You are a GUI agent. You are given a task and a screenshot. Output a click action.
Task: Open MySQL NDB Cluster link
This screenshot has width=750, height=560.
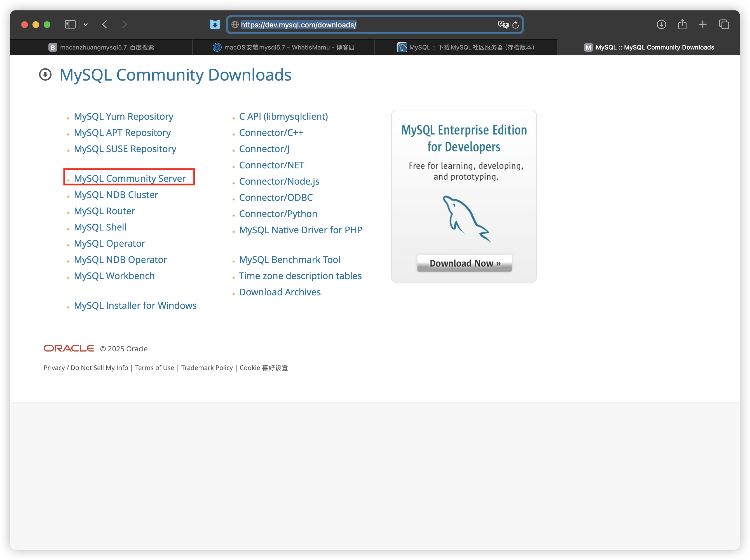coord(116,195)
